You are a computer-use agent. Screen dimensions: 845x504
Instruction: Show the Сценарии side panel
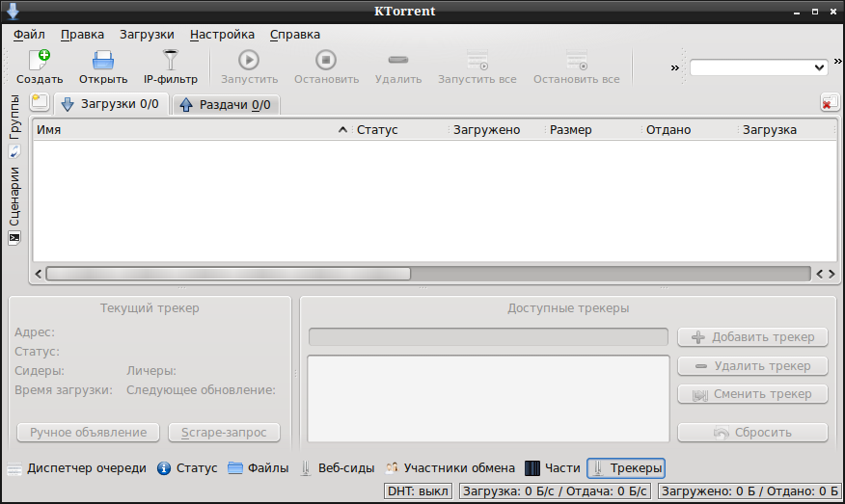14,204
